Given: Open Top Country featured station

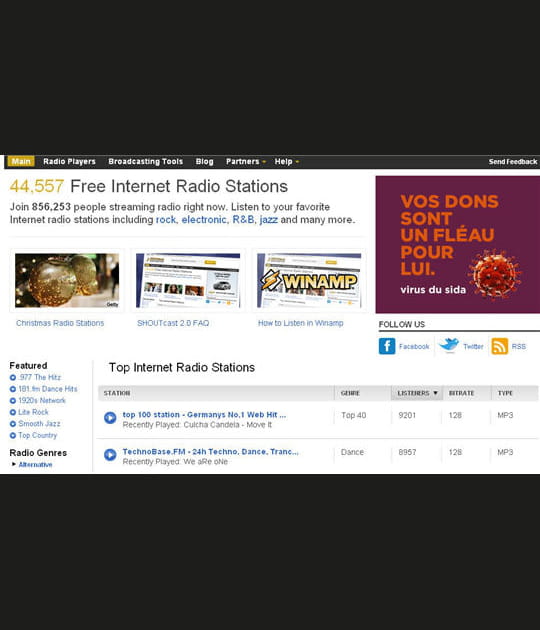Looking at the screenshot, I should tap(37, 436).
